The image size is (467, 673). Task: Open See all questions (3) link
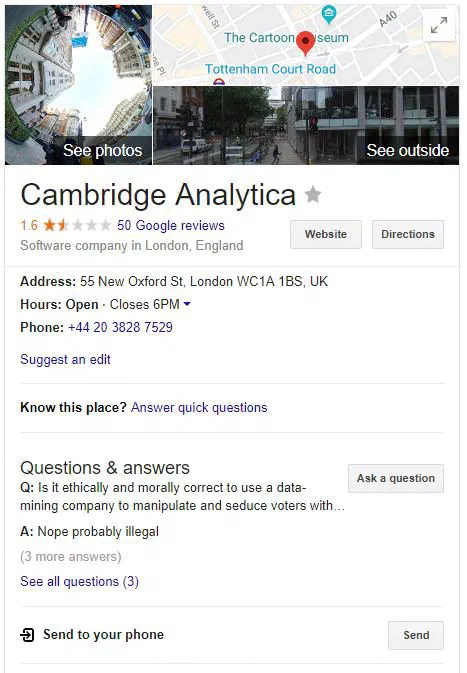79,582
